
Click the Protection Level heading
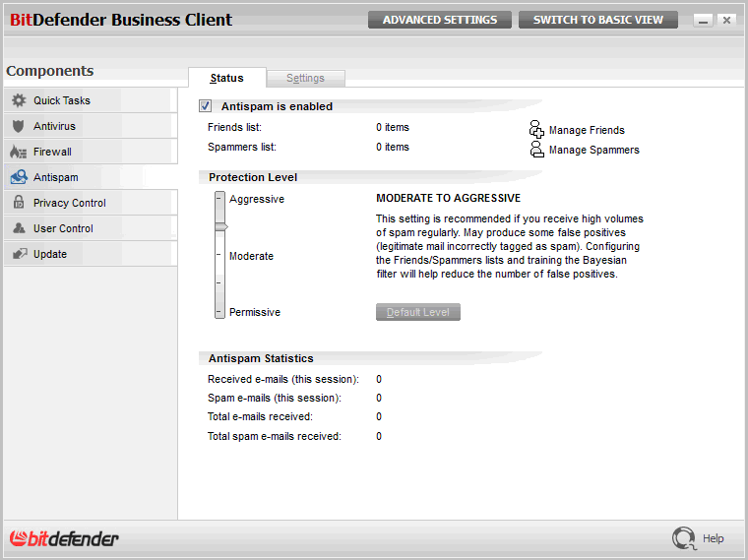[x=253, y=177]
